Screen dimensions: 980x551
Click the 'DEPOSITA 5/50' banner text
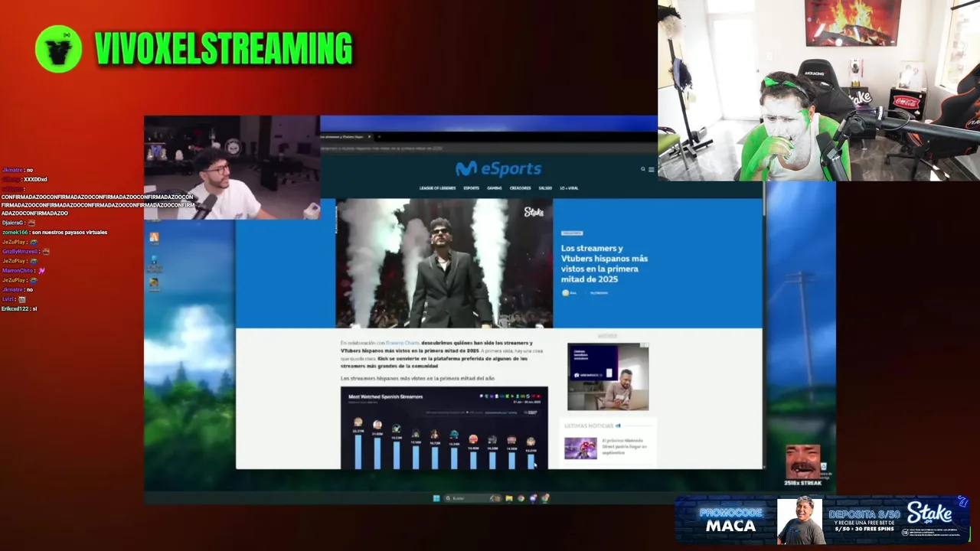(864, 514)
